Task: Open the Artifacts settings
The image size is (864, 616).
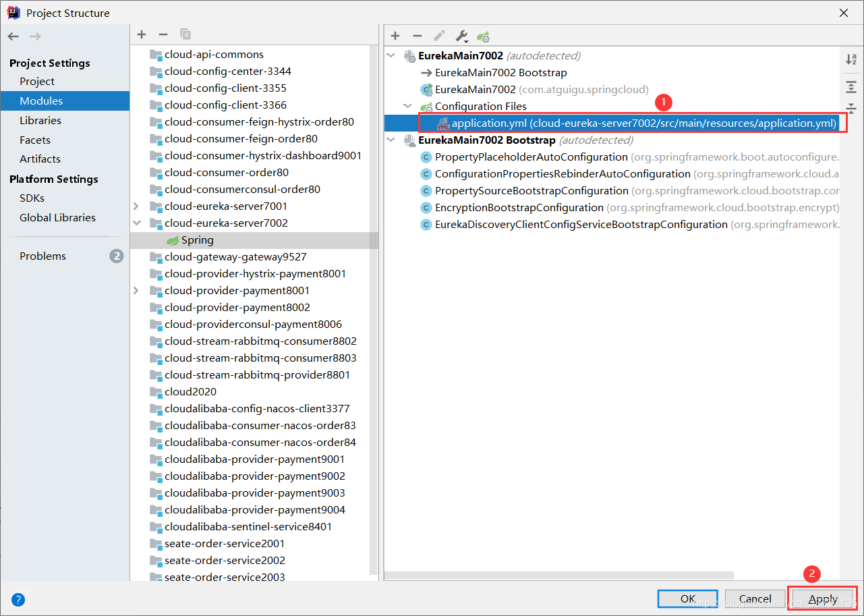Action: 40,159
